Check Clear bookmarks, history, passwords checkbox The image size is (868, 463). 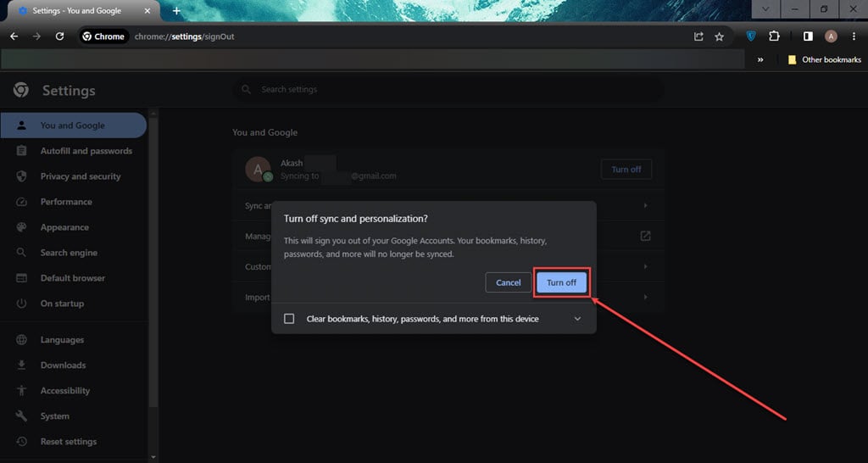coord(289,319)
